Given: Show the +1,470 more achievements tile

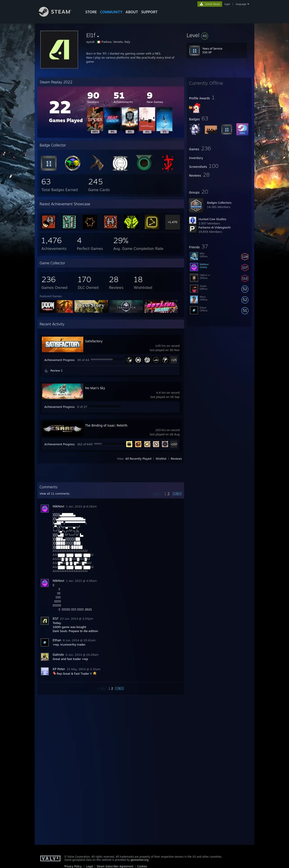Looking at the screenshot, I should tap(172, 222).
